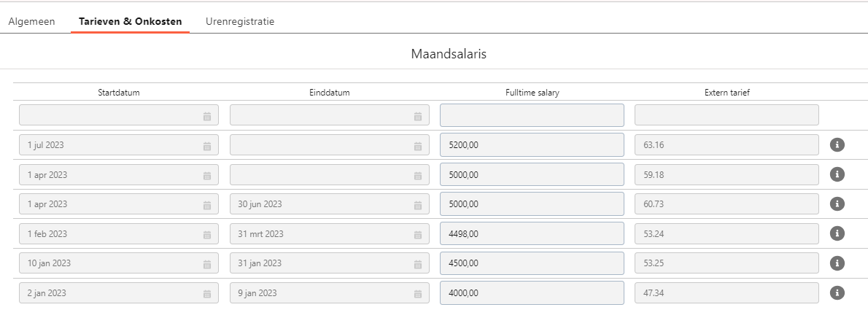This screenshot has height=318, width=868.
Task: Open calendar icon in 9 jan 2023 end date
Action: [418, 294]
